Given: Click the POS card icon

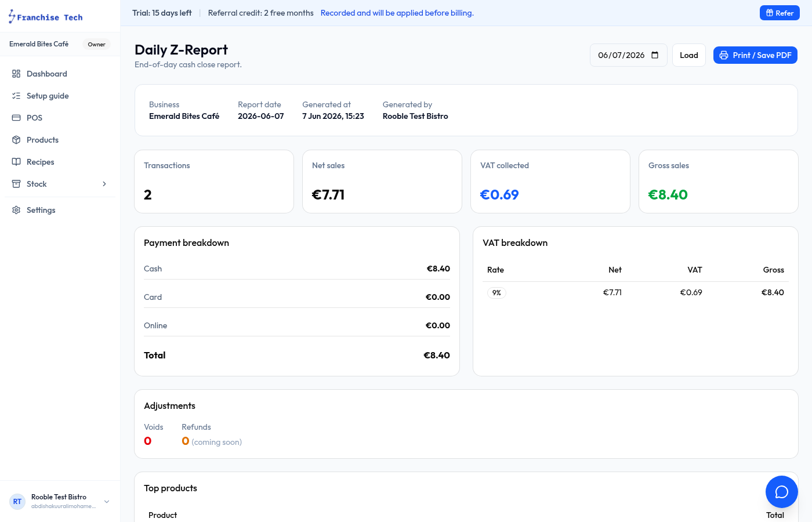Looking at the screenshot, I should (16, 118).
